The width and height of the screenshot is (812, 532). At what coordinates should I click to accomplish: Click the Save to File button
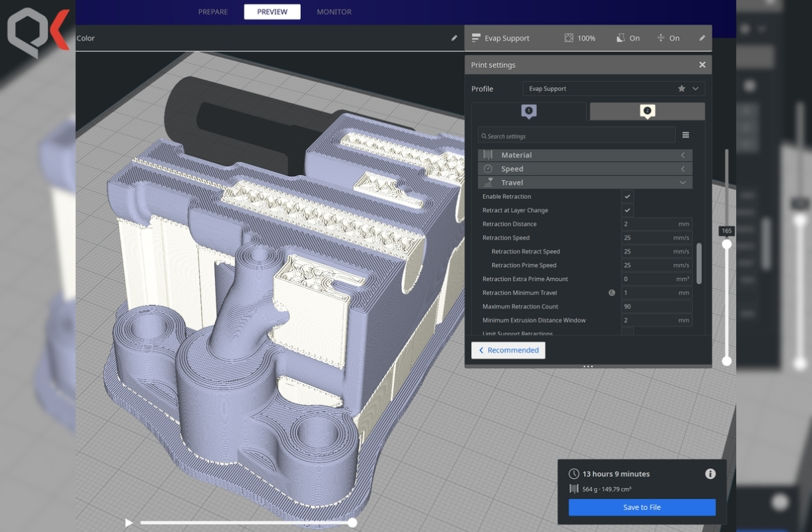coord(642,507)
